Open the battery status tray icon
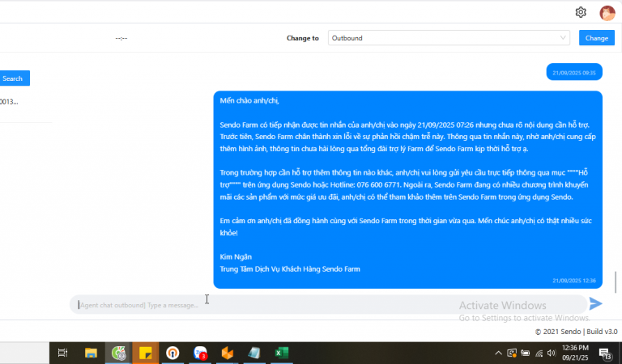The image size is (622, 364). 525,353
